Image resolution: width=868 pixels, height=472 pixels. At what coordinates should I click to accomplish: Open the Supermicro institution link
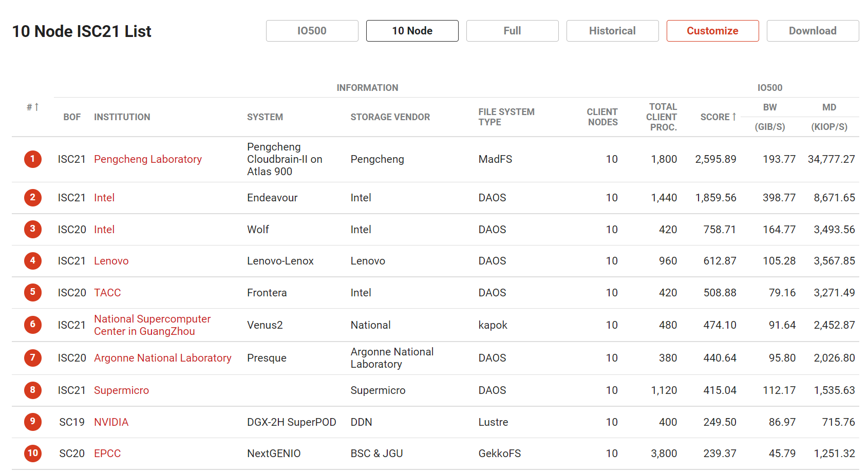point(122,390)
